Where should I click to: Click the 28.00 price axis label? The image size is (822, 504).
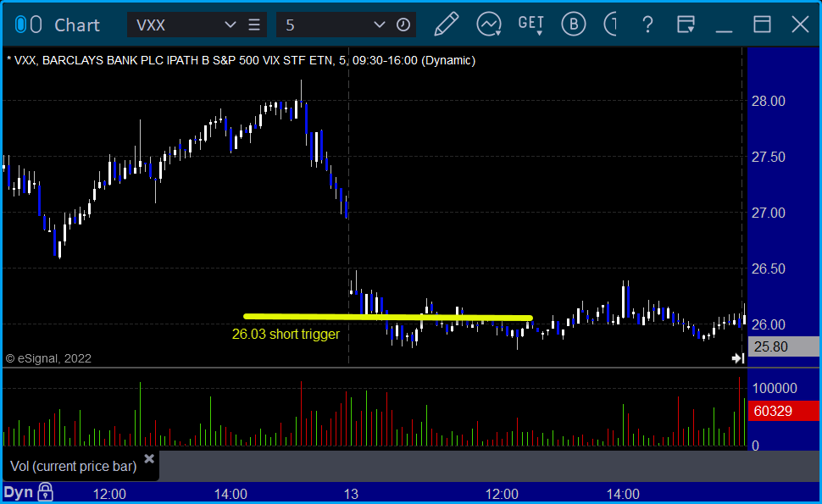point(769,101)
